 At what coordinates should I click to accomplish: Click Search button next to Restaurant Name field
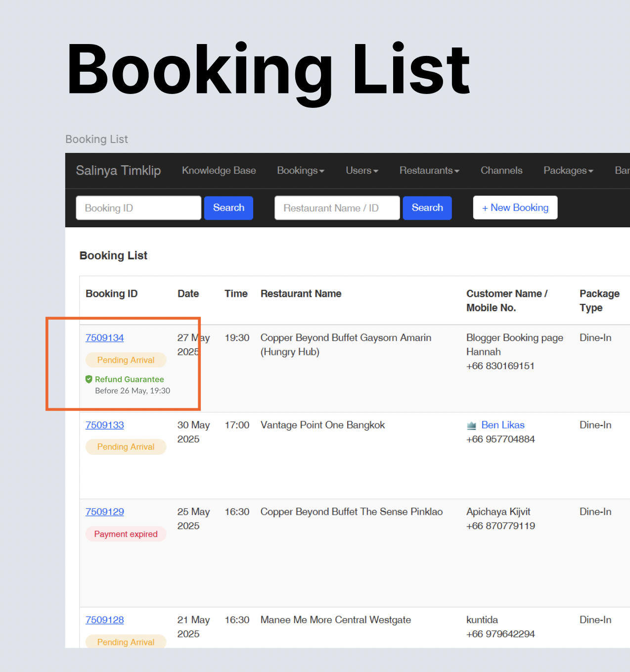point(427,208)
